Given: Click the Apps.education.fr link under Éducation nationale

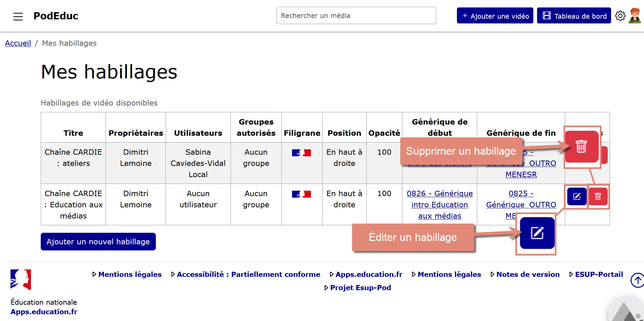Looking at the screenshot, I should (x=44, y=311).
